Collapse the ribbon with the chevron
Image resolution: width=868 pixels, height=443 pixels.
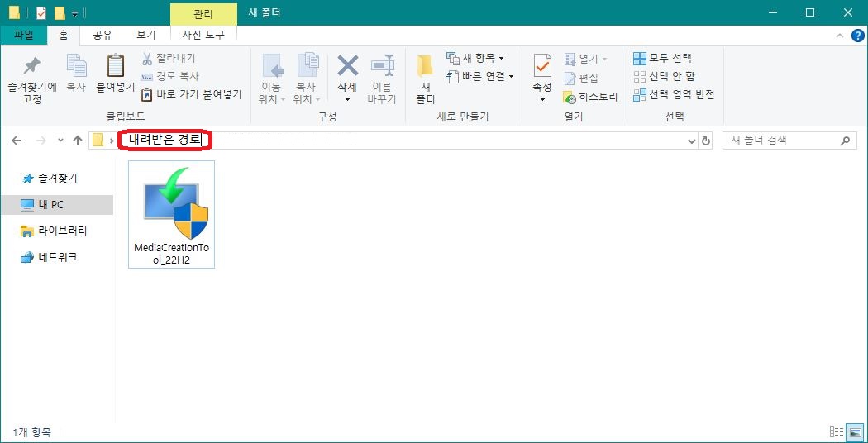(x=840, y=36)
